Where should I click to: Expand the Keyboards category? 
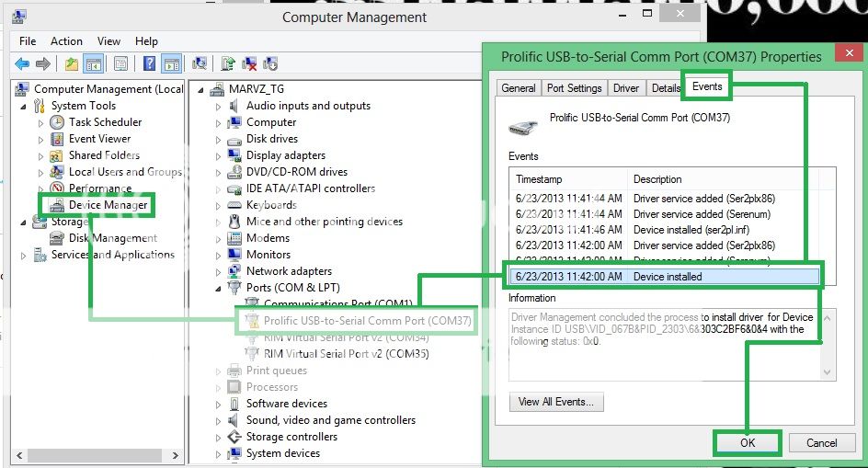[x=218, y=206]
